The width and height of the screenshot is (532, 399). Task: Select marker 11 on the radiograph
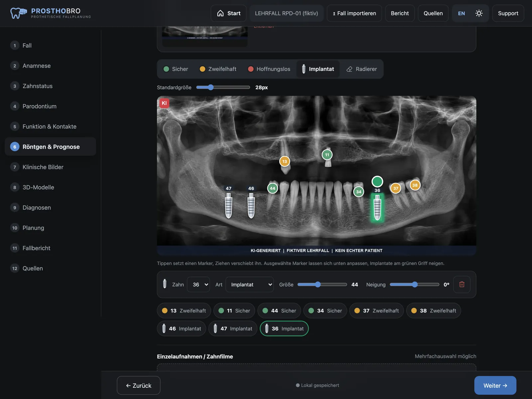pyautogui.click(x=327, y=155)
